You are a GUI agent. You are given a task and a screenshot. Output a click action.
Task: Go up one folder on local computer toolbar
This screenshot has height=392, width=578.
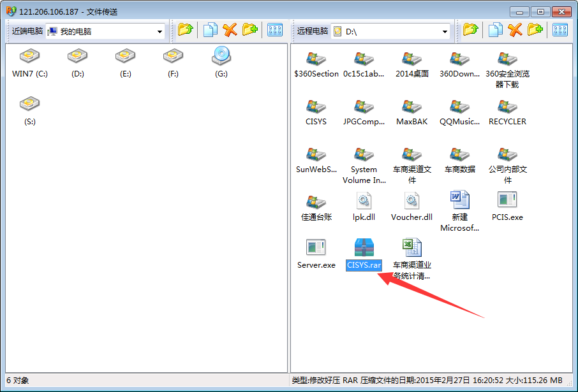point(186,30)
